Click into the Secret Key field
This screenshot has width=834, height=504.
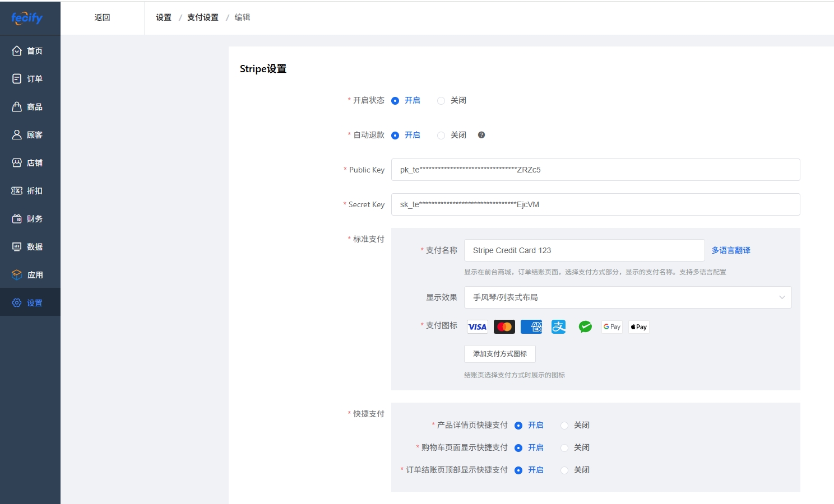pos(595,204)
